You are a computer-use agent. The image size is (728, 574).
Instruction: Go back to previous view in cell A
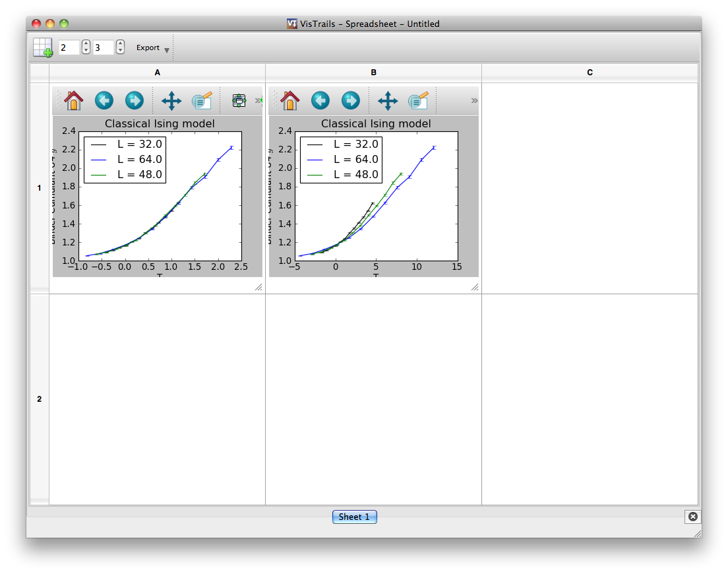click(x=104, y=101)
